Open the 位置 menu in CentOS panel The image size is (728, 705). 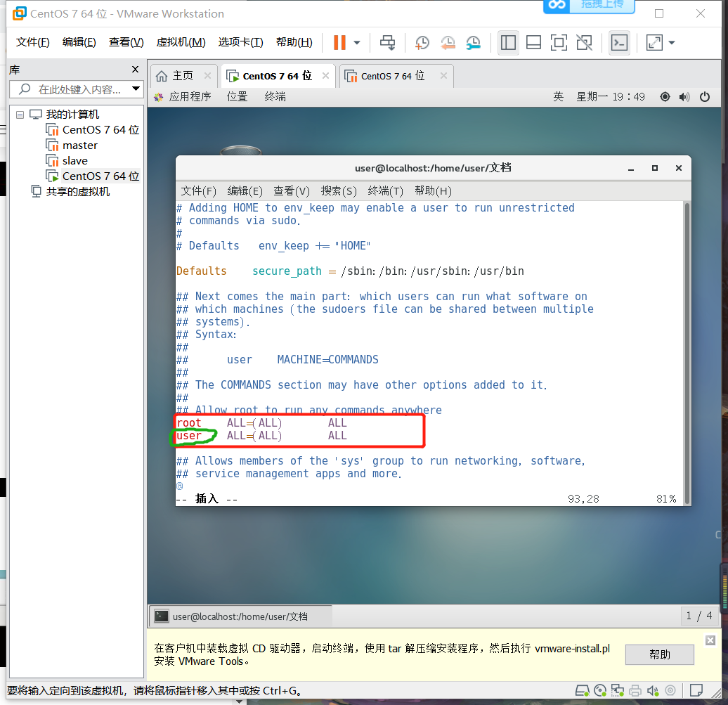coord(237,96)
